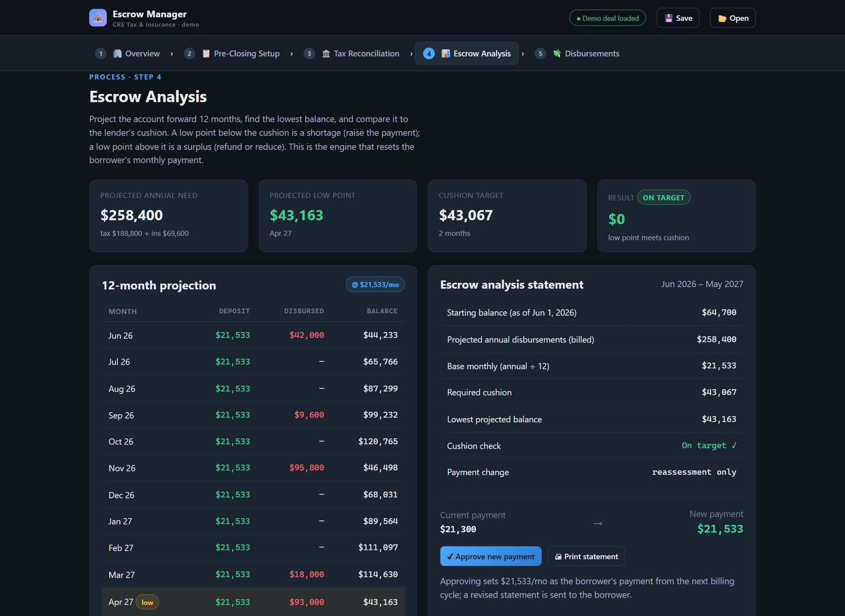Click the Jun 2026 – May 2027 period label
The width and height of the screenshot is (845, 616).
[x=702, y=284]
